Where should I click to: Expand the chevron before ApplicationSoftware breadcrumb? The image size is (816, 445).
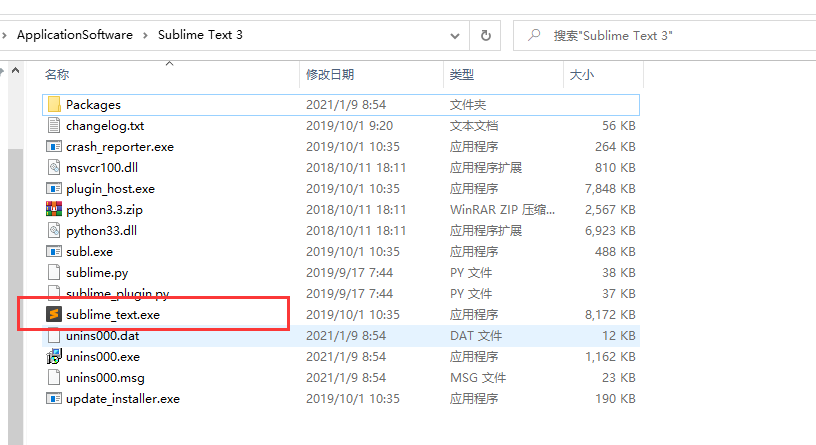tap(4, 35)
